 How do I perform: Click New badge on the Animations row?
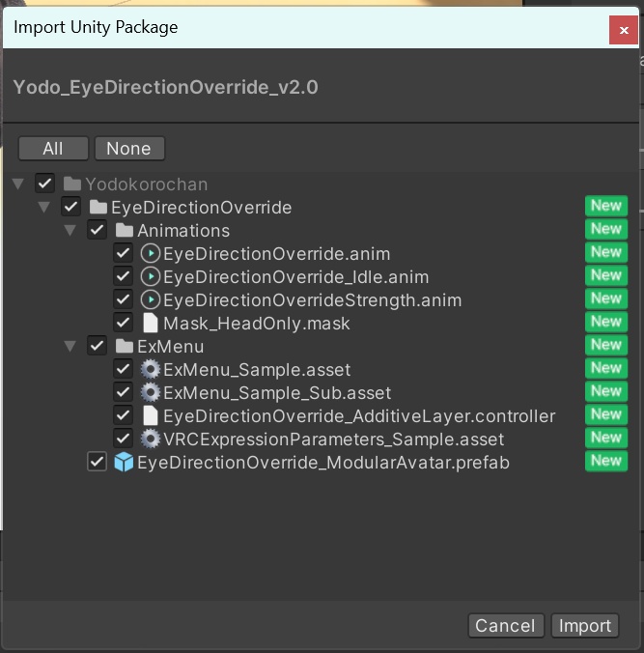pos(606,229)
